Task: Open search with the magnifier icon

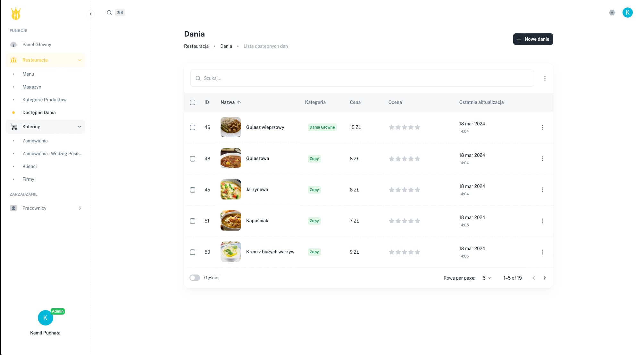Action: tap(109, 13)
